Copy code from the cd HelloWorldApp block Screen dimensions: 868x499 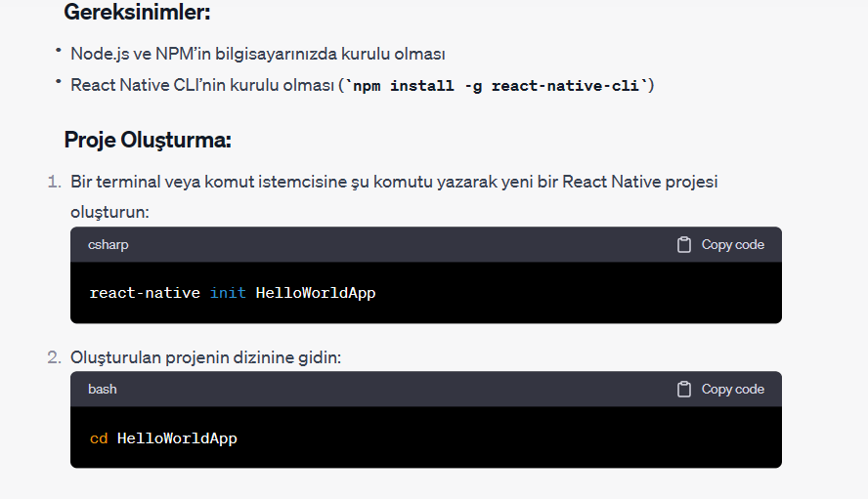(x=720, y=389)
